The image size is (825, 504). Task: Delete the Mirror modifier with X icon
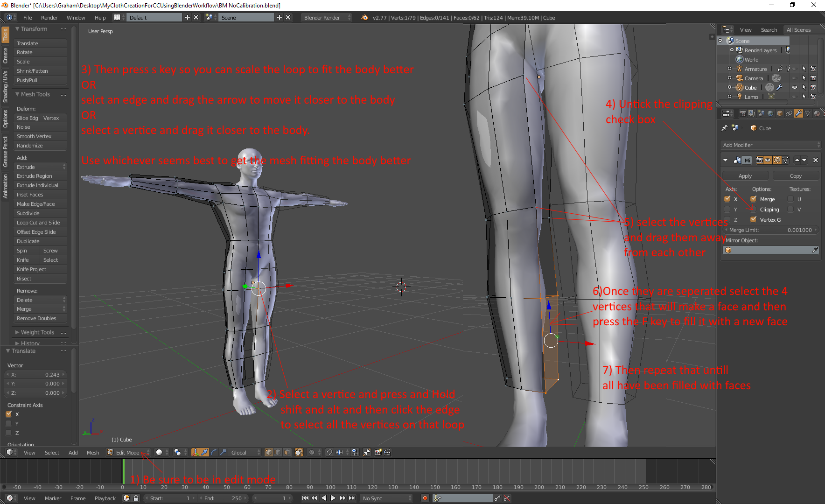[816, 160]
